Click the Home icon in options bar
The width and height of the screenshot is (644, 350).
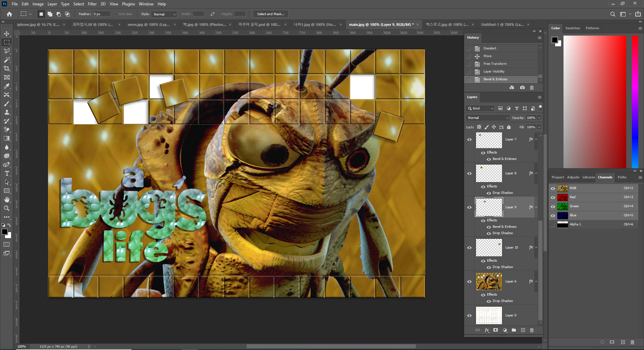(x=9, y=14)
